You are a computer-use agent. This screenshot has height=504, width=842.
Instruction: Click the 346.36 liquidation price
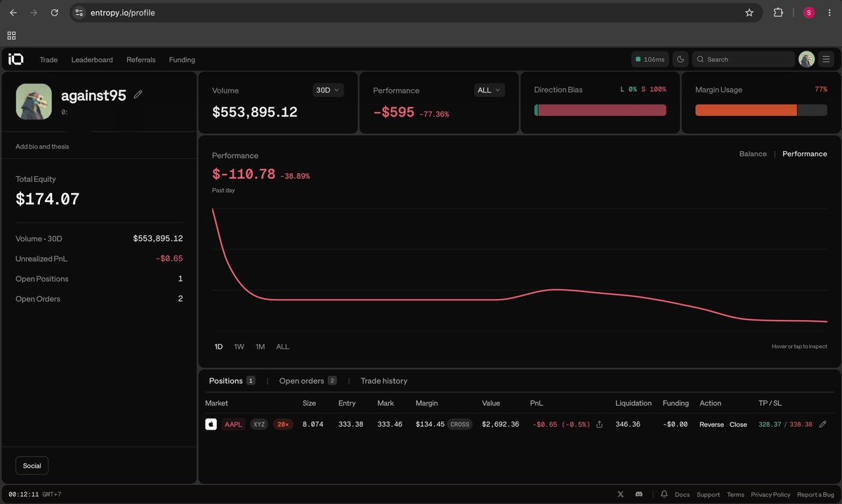pos(628,424)
